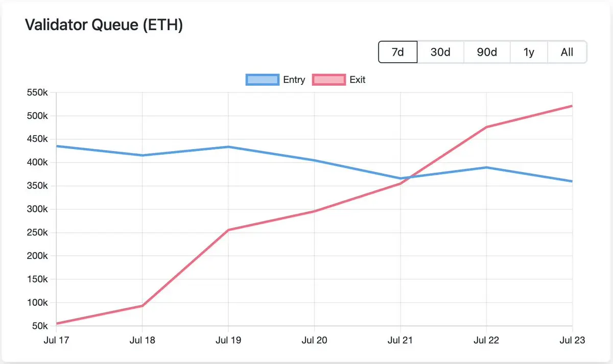The width and height of the screenshot is (613, 364).
Task: Toggle the Entry series label
Action: pyautogui.click(x=294, y=80)
